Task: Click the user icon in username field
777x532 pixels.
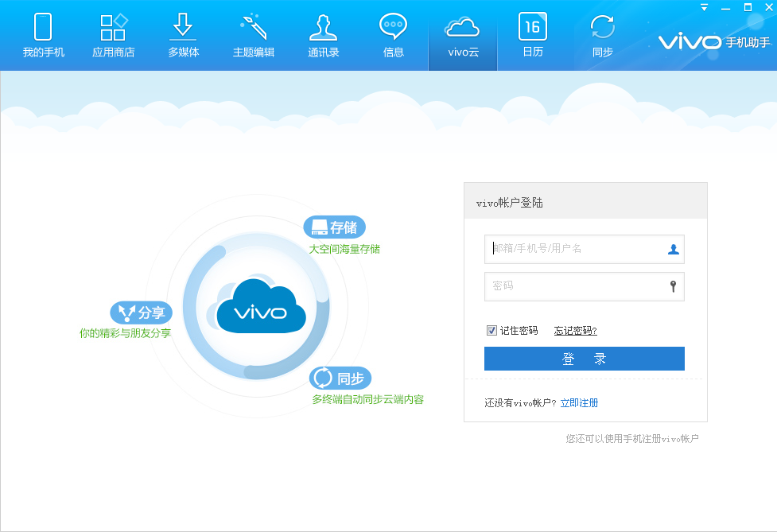Action: pyautogui.click(x=673, y=249)
